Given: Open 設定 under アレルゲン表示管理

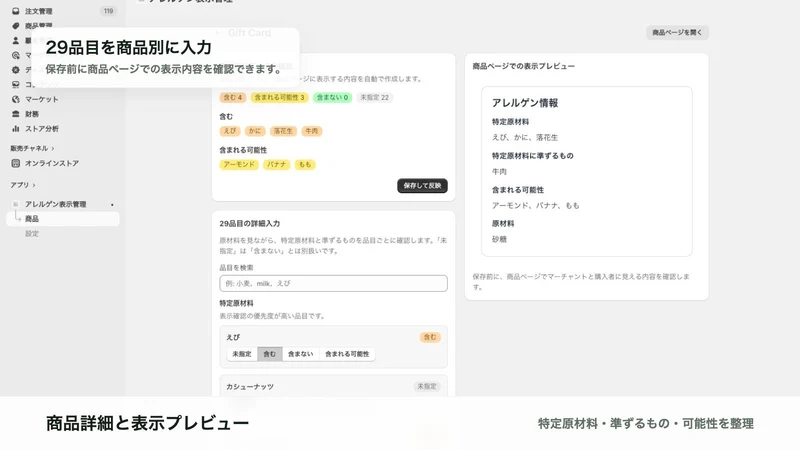Looking at the screenshot, I should coord(32,234).
